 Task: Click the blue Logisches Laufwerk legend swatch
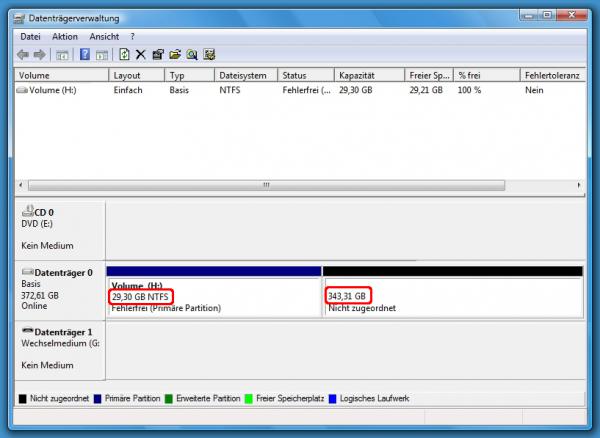(x=333, y=399)
